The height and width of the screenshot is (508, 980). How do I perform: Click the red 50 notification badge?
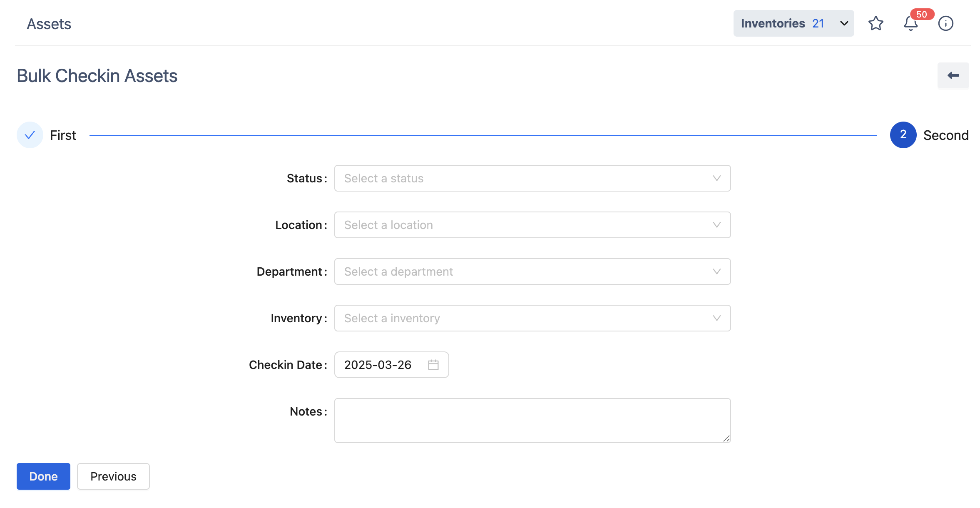click(x=922, y=15)
